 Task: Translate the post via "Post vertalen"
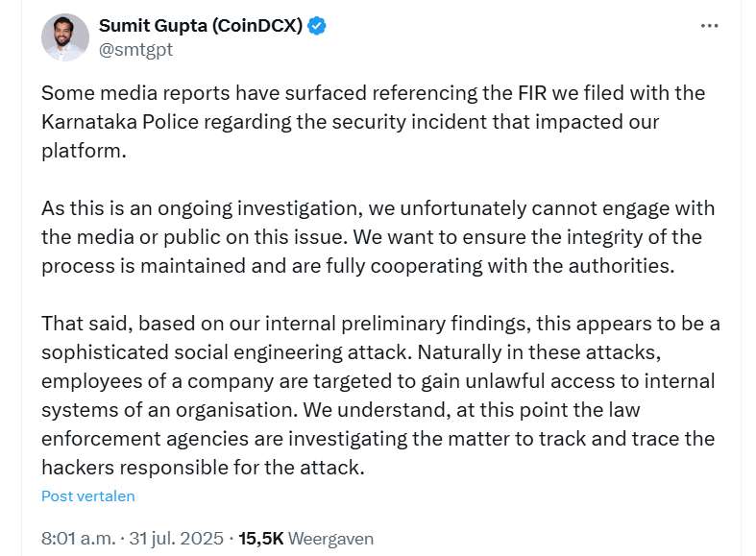click(x=88, y=496)
